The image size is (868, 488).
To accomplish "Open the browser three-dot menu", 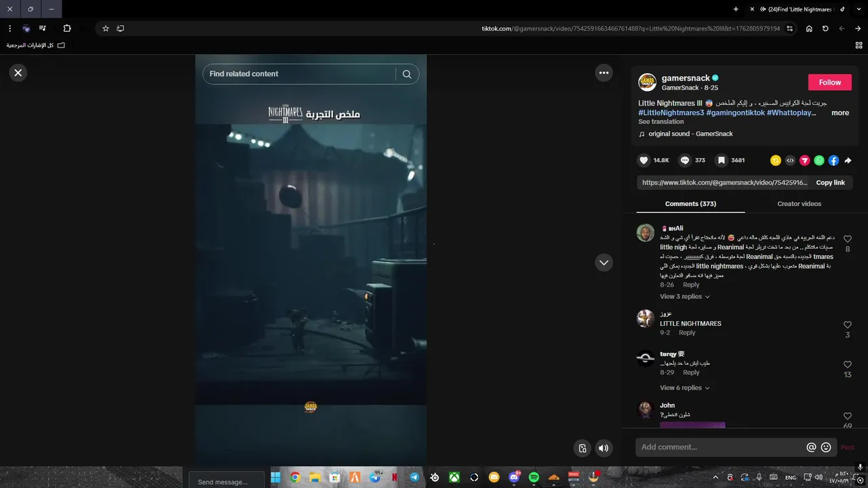I will pos(9,28).
